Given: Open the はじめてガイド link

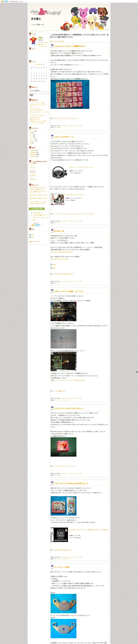Looking at the screenshot, I should [38, 213].
